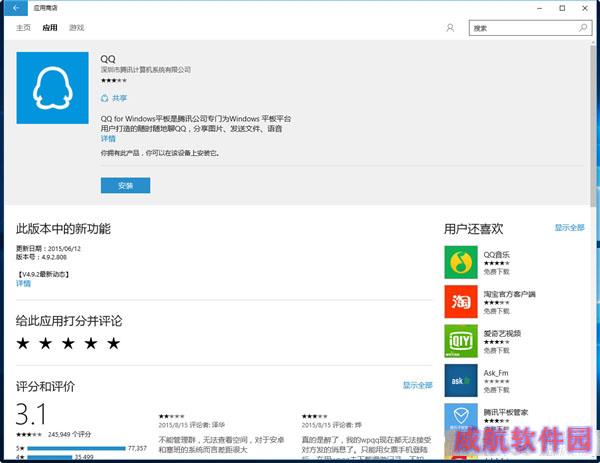The height and width of the screenshot is (463, 600).
Task: Rate the app three stars
Action: [x=68, y=343]
